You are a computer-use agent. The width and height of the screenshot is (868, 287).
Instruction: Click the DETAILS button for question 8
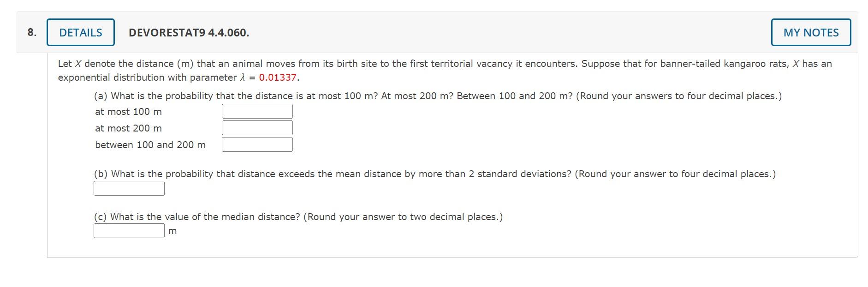(x=80, y=32)
